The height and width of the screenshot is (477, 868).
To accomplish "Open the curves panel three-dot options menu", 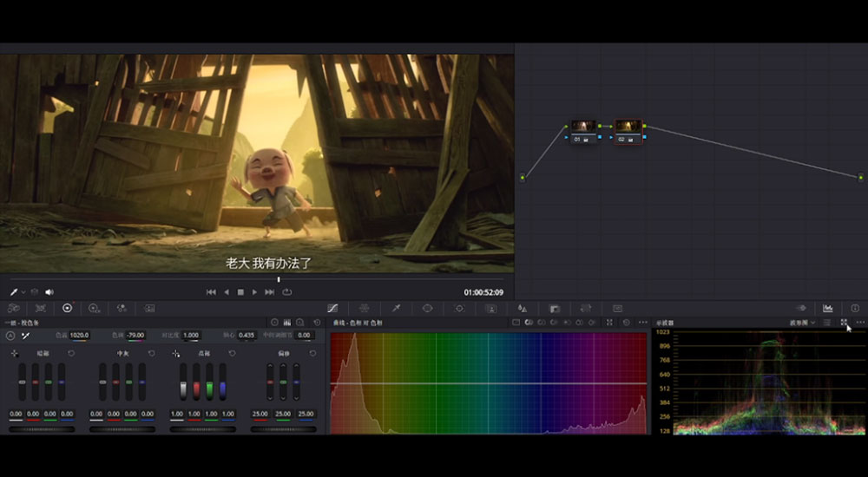I will tap(642, 323).
